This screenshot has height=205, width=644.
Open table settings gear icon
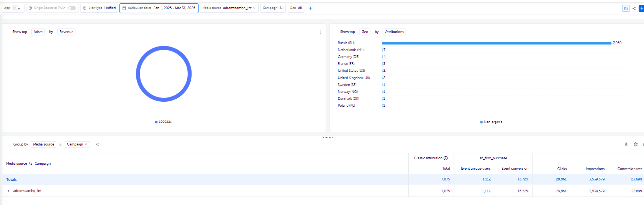pyautogui.click(x=636, y=144)
